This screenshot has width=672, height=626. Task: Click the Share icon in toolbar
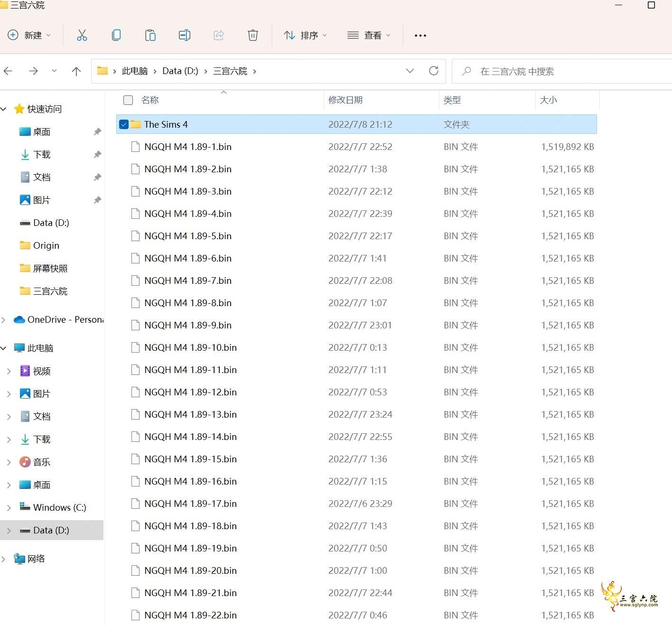219,35
